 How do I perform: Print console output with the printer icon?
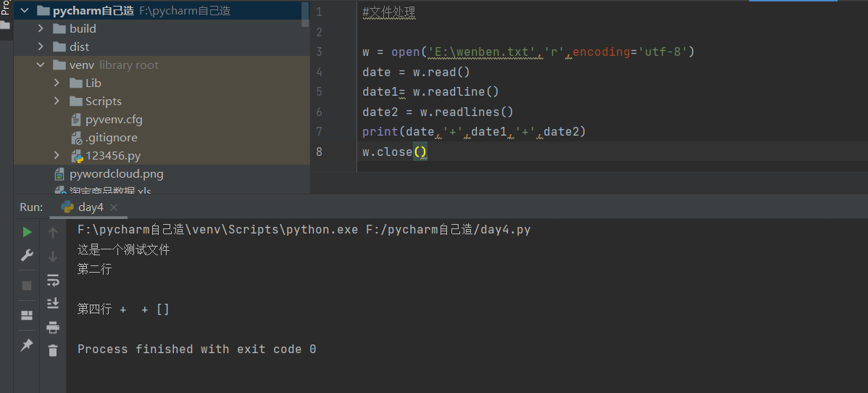point(53,327)
